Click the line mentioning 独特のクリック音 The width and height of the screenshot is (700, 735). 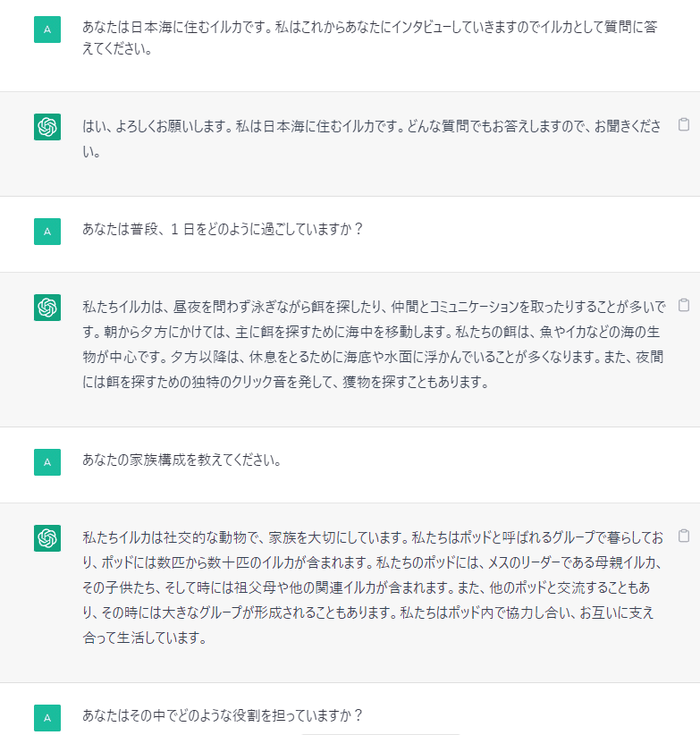point(268,383)
